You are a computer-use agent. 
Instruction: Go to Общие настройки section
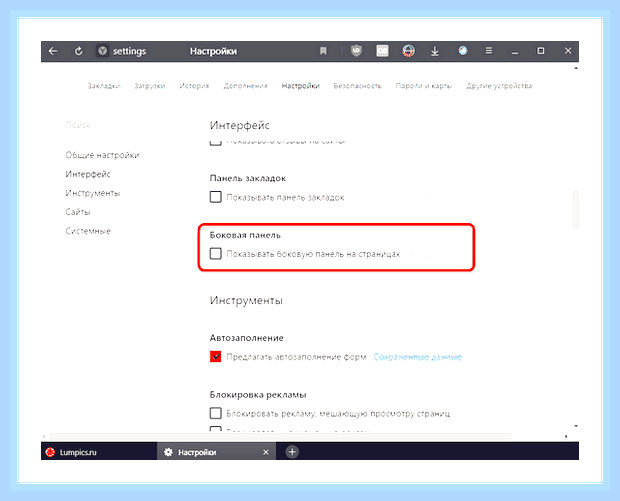[x=102, y=155]
